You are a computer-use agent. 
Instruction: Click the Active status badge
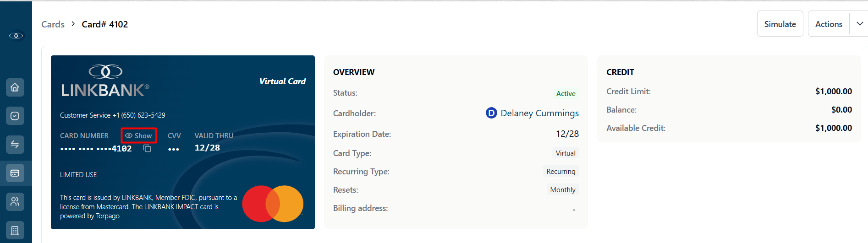pos(566,93)
